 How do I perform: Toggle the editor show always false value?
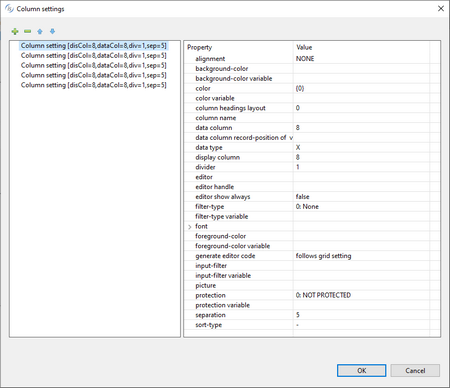pyautogui.click(x=361, y=197)
